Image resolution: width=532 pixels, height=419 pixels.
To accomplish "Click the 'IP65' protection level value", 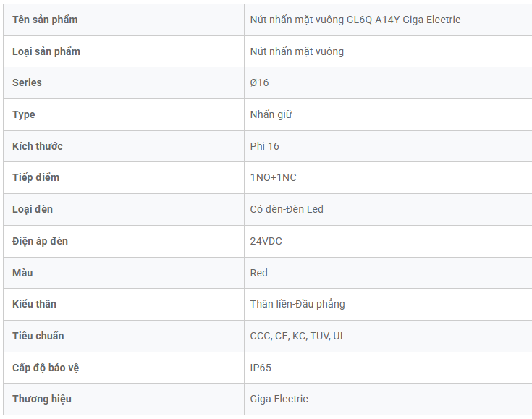I will click(261, 368).
